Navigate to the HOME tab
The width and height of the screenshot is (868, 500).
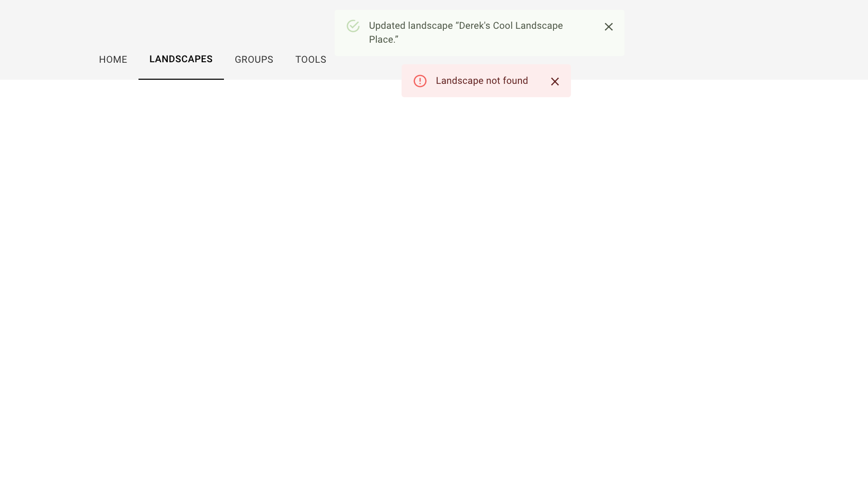click(113, 59)
